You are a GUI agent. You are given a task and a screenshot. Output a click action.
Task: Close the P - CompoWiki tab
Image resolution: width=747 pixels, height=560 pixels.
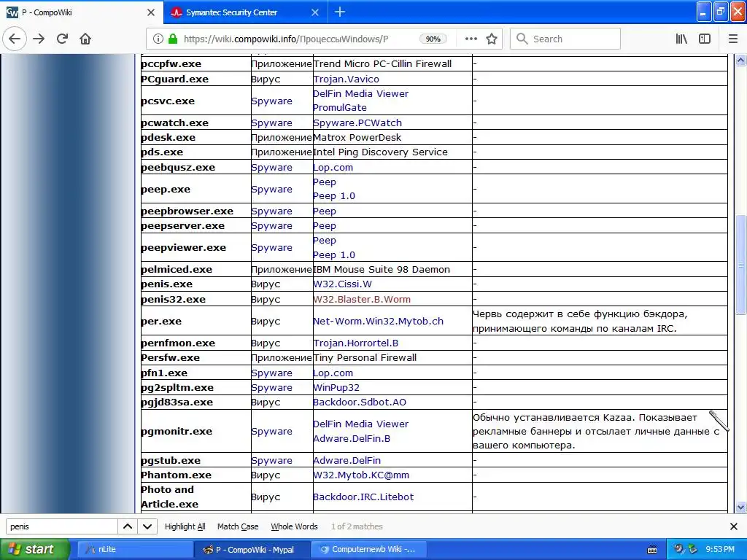coord(151,12)
